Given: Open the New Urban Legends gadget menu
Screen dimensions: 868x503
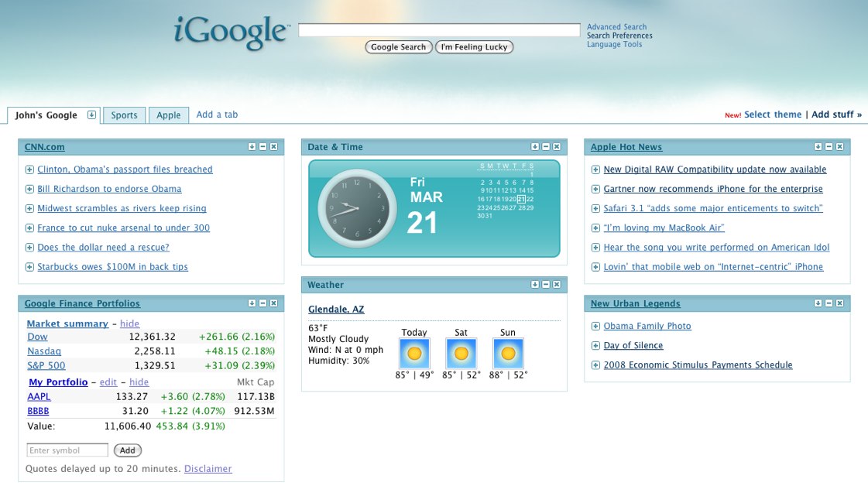Looking at the screenshot, I should click(x=818, y=303).
